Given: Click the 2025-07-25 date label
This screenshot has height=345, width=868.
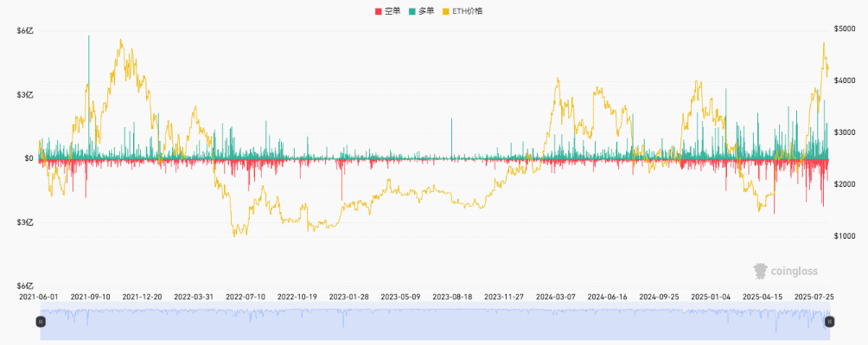Looking at the screenshot, I should [x=814, y=297].
